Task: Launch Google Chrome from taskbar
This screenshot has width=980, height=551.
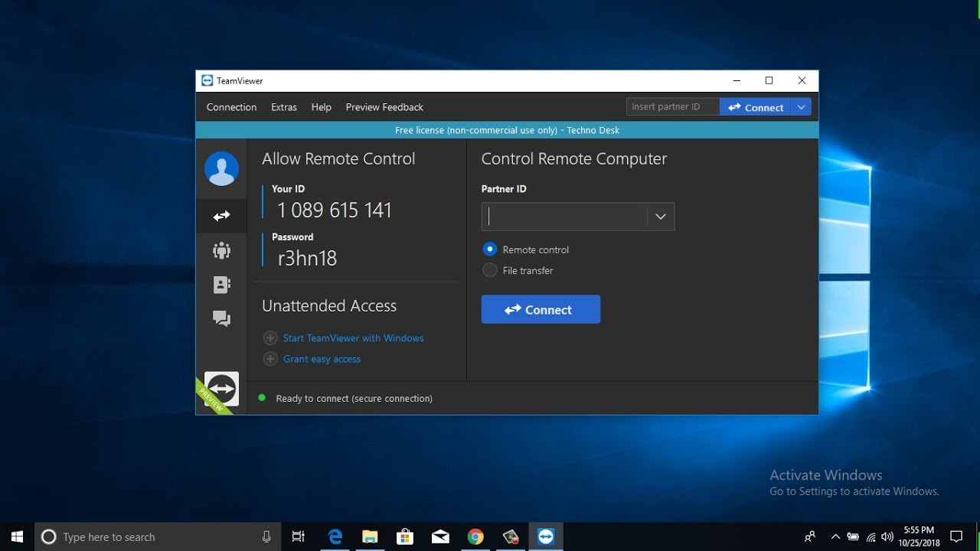Action: (x=475, y=536)
